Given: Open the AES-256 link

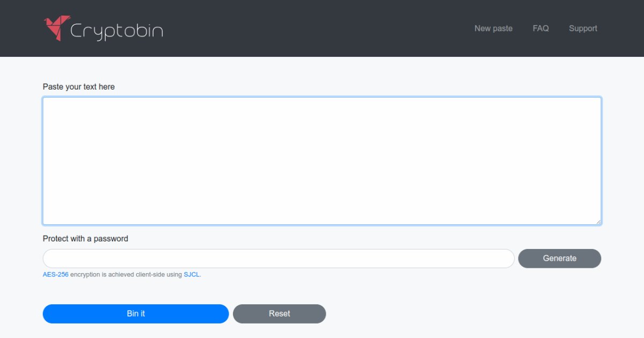Looking at the screenshot, I should [x=56, y=275].
